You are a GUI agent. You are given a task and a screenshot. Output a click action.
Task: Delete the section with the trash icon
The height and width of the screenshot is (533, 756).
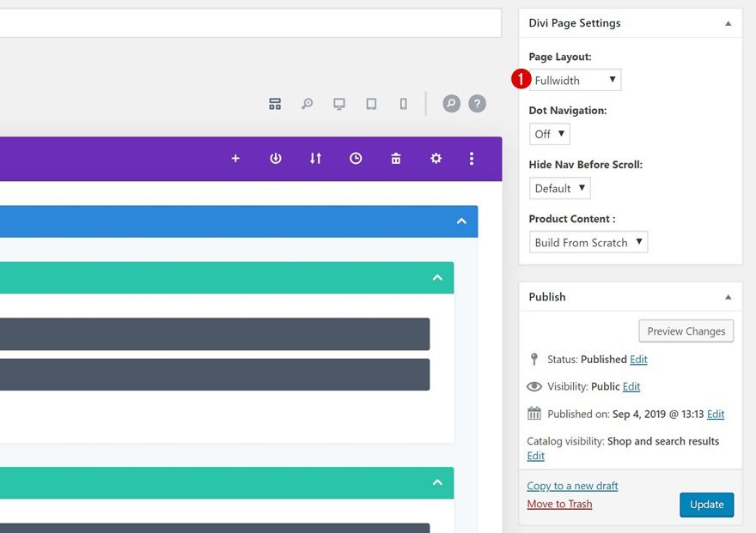coord(395,158)
